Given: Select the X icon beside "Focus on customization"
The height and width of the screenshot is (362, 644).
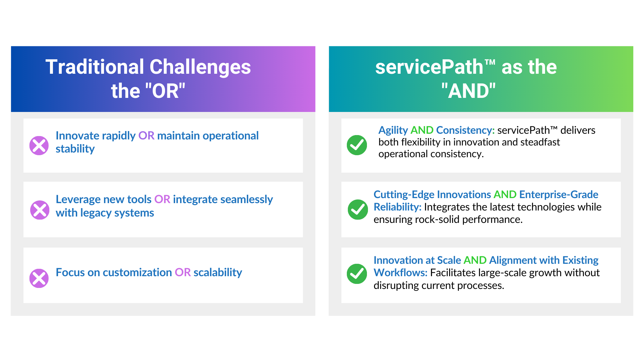Looking at the screenshot, I should (39, 278).
